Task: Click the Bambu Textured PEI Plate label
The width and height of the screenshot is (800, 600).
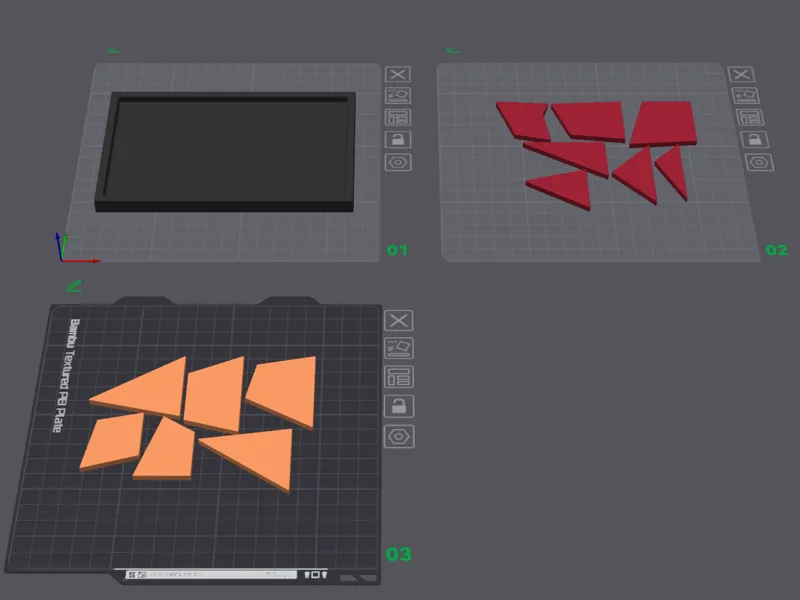Action: [x=67, y=376]
